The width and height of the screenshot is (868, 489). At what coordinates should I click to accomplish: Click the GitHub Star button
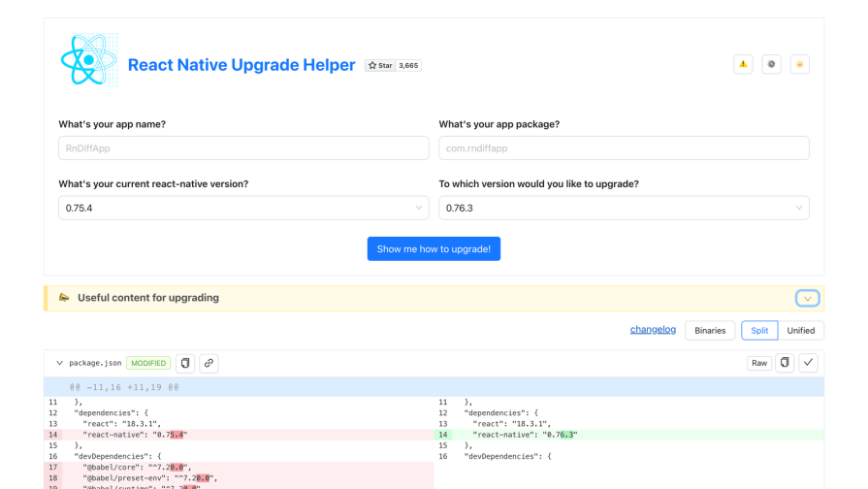pyautogui.click(x=379, y=66)
